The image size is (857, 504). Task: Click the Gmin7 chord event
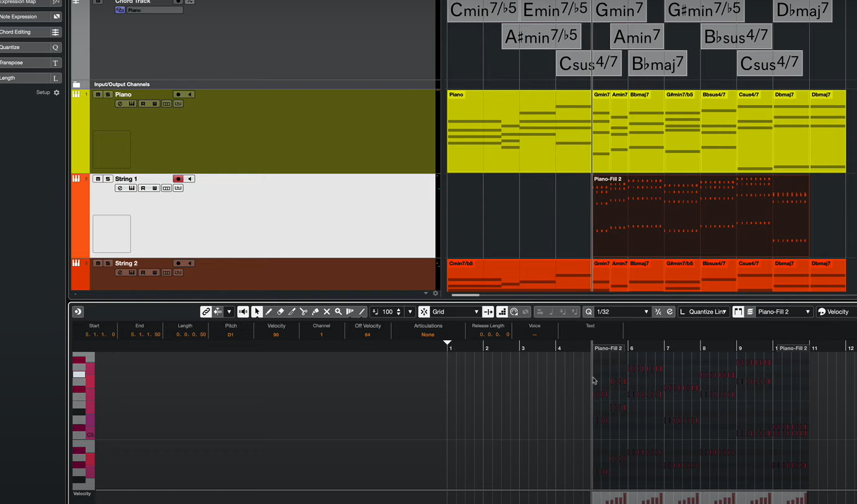click(619, 10)
